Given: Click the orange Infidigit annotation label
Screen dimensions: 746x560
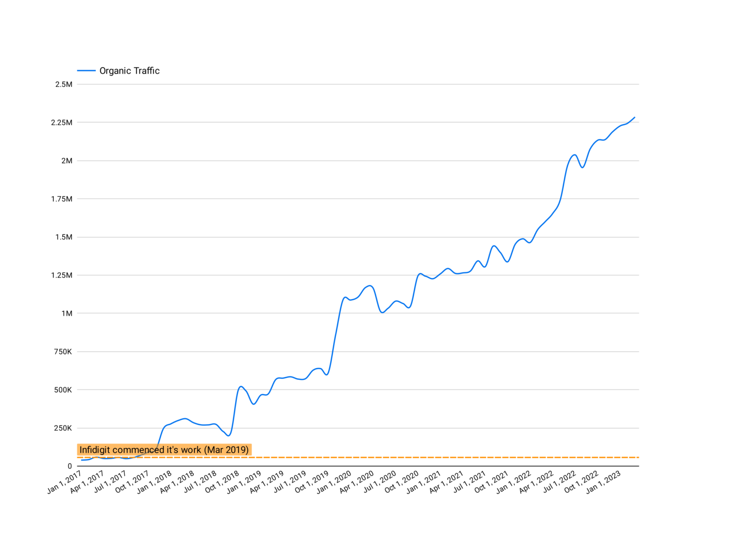Looking at the screenshot, I should point(164,450).
